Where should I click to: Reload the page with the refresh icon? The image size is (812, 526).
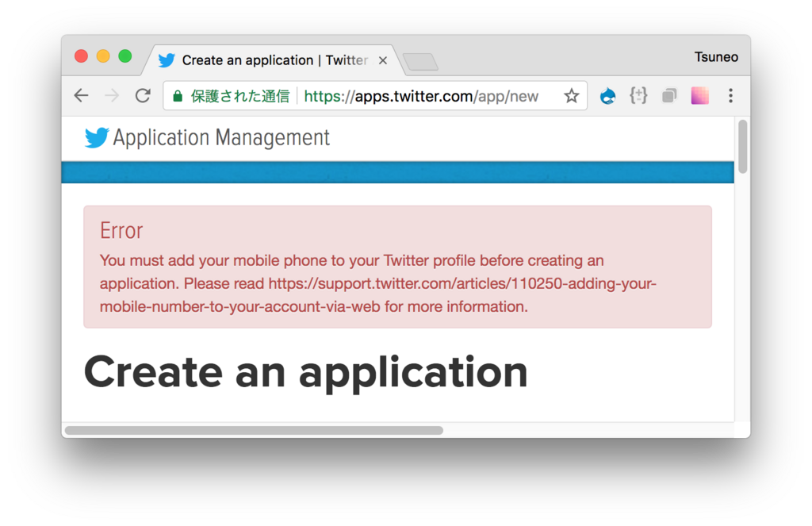click(143, 95)
